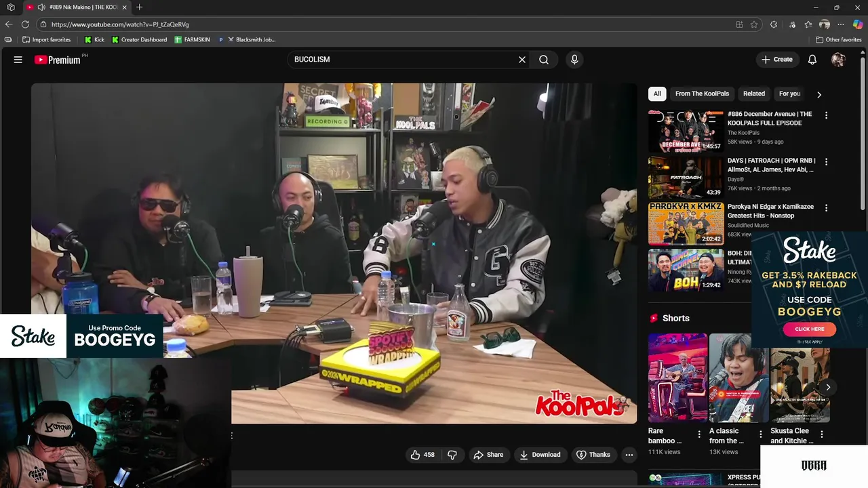868x488 pixels.
Task: Select From The KoolPals chip
Action: (x=702, y=94)
